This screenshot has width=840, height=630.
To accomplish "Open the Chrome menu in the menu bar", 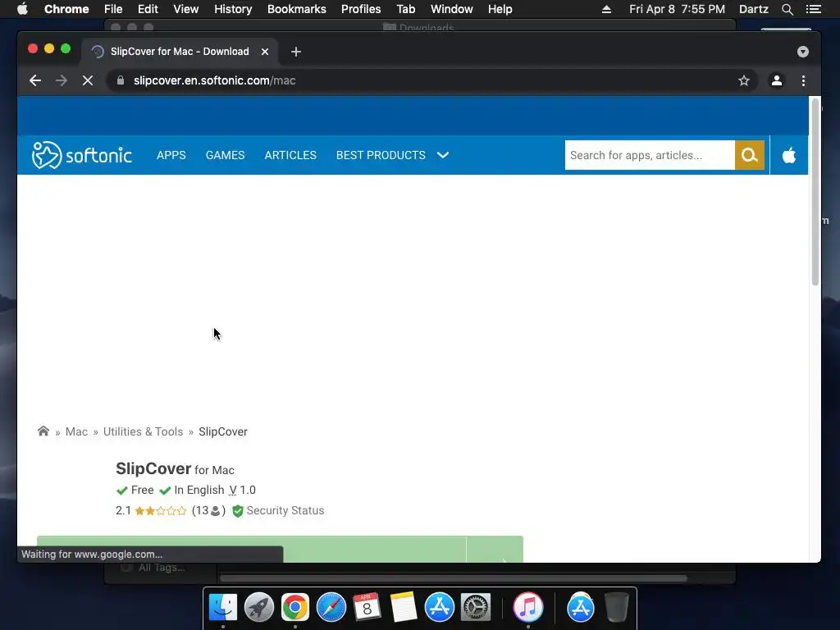I will pyautogui.click(x=66, y=9).
